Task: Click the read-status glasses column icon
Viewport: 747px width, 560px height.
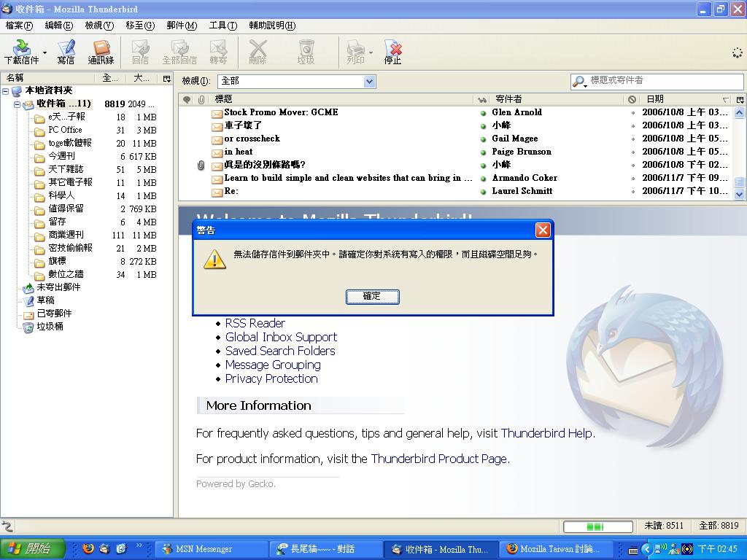Action: pos(482,99)
